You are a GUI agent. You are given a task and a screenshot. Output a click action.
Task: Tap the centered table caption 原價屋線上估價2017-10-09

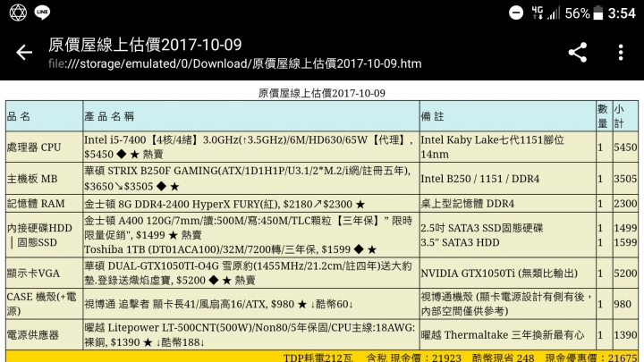pyautogui.click(x=322, y=93)
